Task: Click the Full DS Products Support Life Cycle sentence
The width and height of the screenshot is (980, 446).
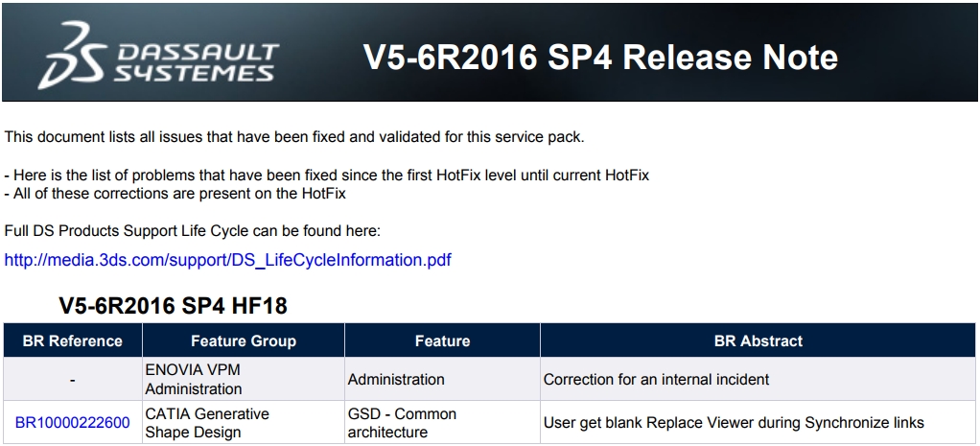Action: click(193, 231)
